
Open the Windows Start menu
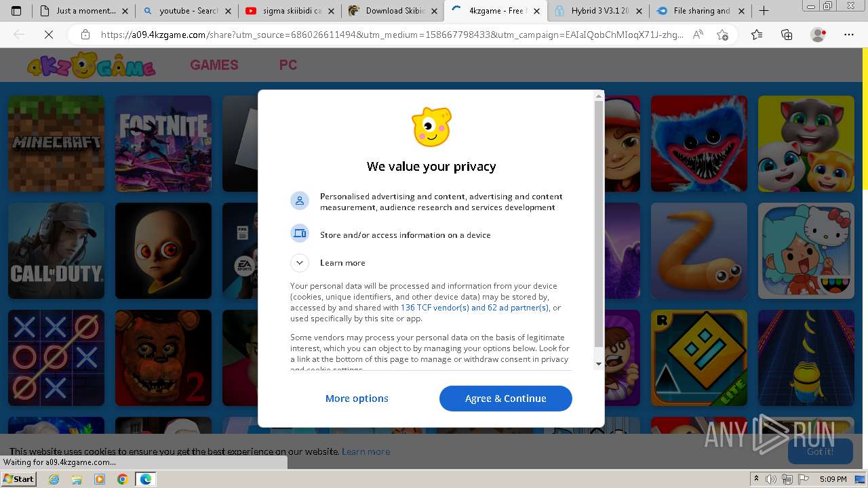[19, 479]
